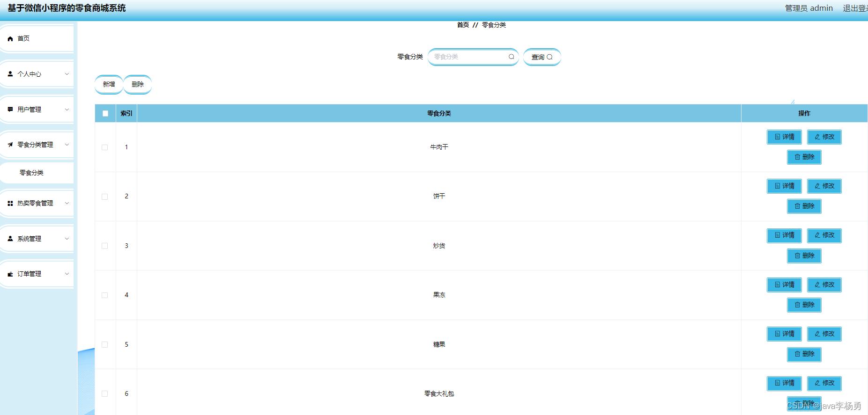Edit 修改 for 炒货 row
Screen dimensions: 868x415
824,235
